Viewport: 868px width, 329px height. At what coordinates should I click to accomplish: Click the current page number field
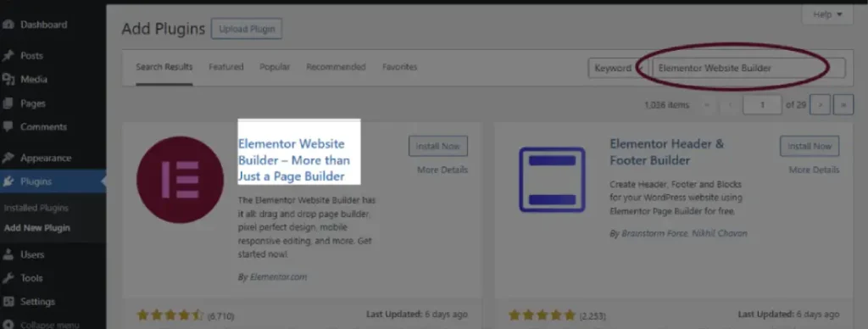click(762, 104)
